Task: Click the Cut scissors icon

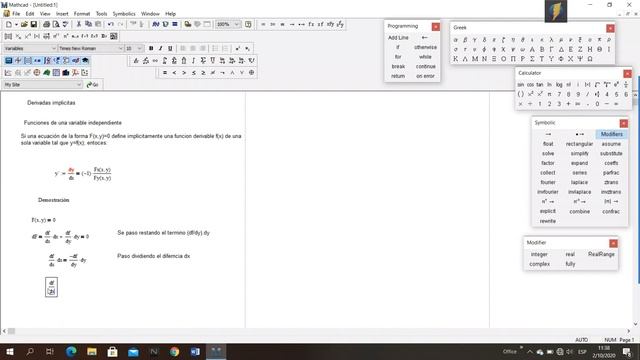Action: pos(78,24)
